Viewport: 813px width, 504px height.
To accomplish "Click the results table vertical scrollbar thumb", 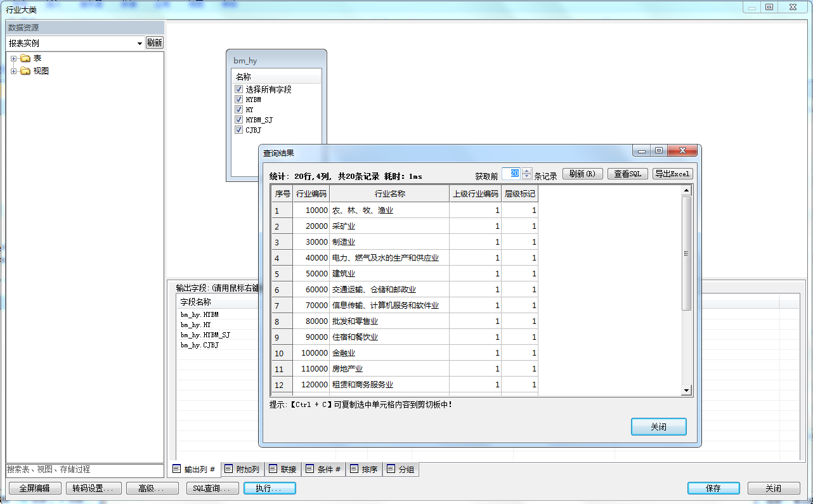I will pos(686,254).
